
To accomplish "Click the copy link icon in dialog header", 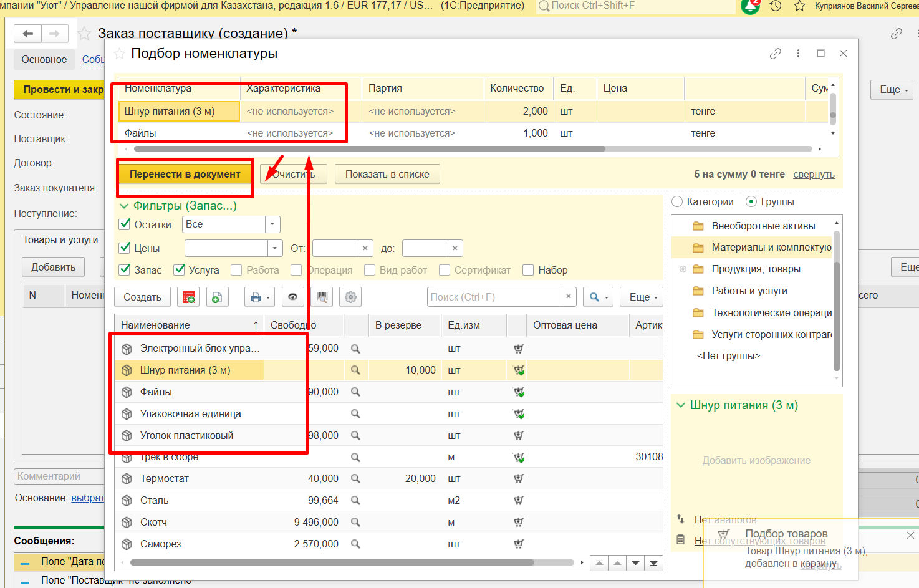I will pyautogui.click(x=775, y=54).
